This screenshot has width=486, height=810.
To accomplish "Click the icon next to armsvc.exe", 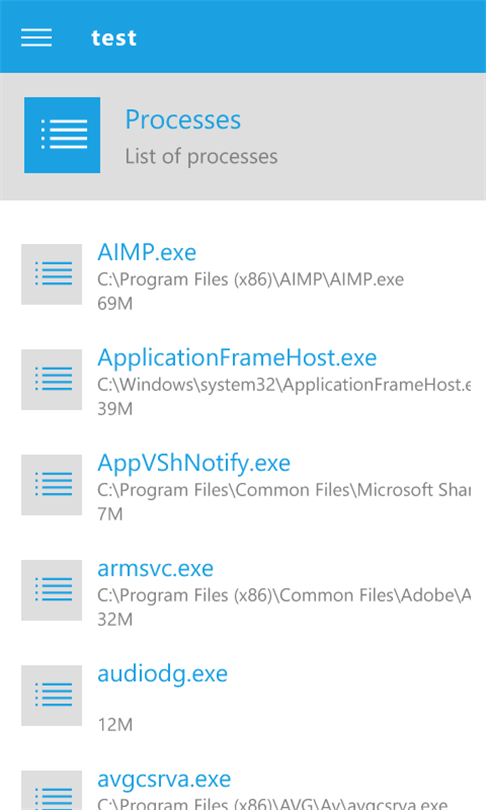I will (52, 590).
